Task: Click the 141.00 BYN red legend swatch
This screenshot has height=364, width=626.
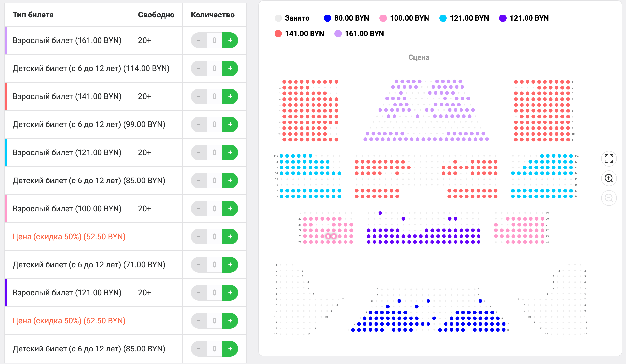Action: 278,34
